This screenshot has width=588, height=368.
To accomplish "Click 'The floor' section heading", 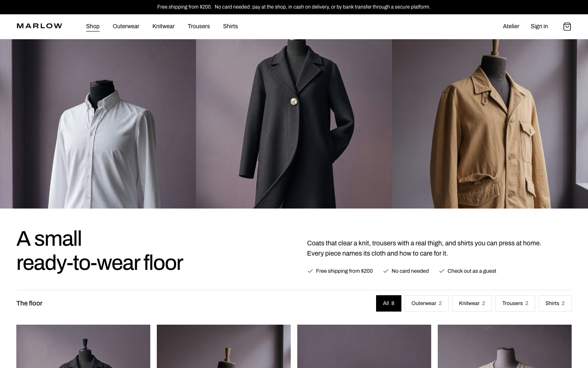I will [x=29, y=303].
